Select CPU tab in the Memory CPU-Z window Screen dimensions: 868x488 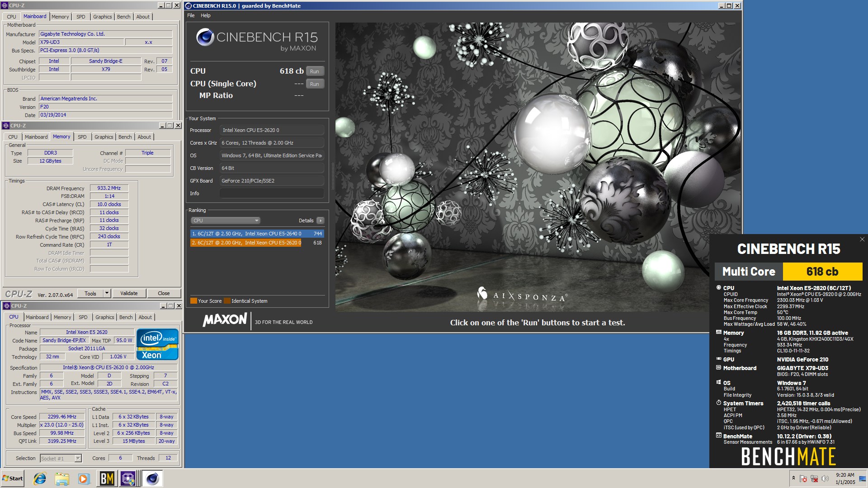13,137
